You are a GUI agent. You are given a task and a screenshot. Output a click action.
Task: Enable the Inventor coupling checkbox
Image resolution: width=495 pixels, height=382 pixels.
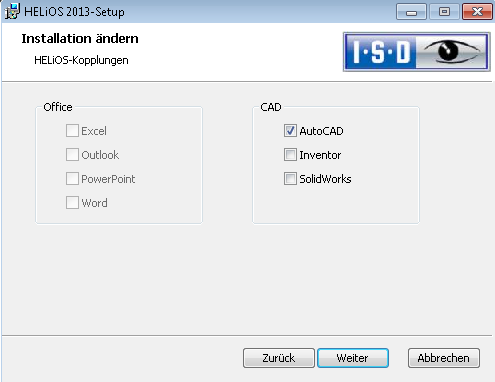click(290, 155)
